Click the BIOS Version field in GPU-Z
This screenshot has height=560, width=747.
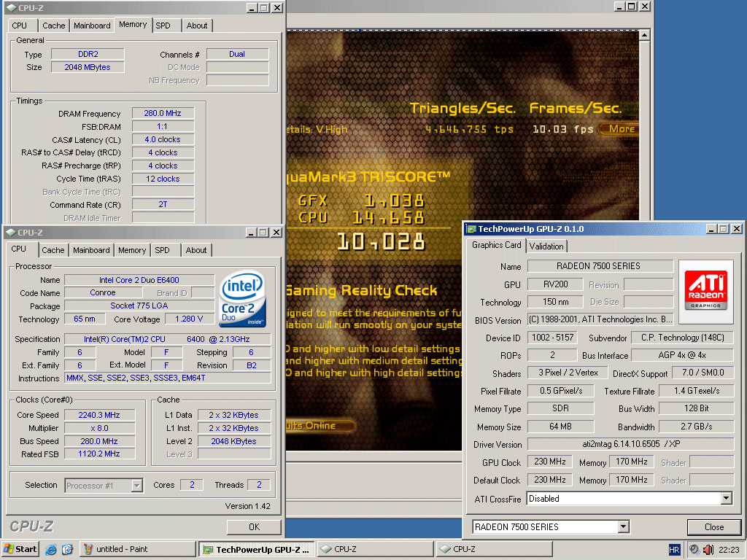pos(600,319)
